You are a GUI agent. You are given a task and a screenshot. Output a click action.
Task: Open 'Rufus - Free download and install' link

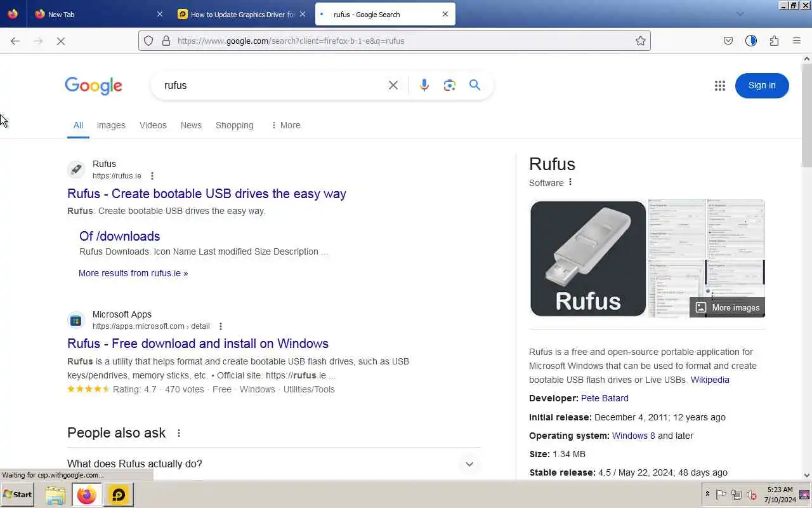tap(198, 344)
